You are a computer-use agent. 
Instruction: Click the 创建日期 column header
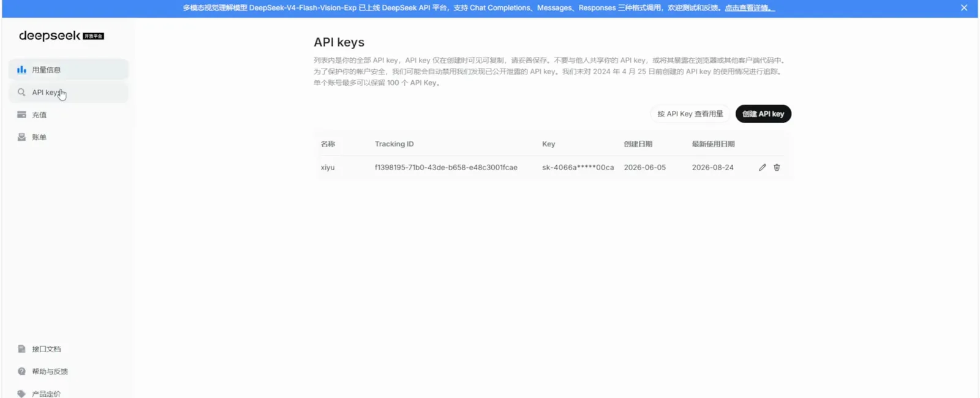(638, 144)
